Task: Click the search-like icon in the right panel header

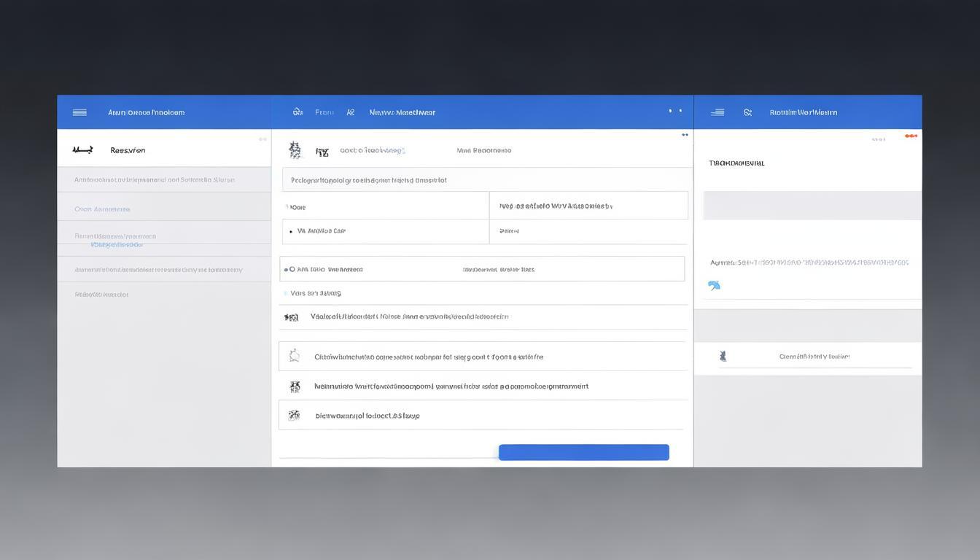Action: (747, 112)
